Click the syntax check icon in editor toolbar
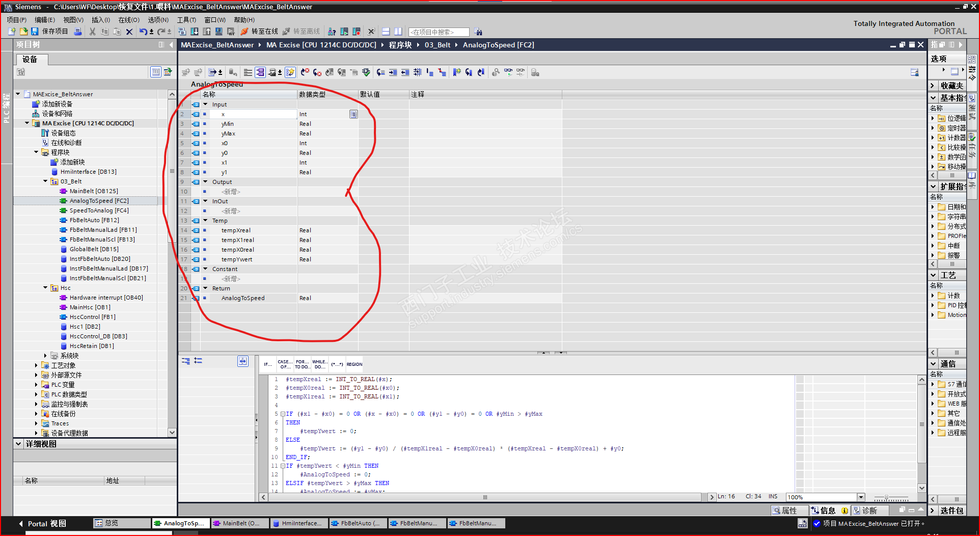Screen dimensions: 980x536 pos(366,72)
